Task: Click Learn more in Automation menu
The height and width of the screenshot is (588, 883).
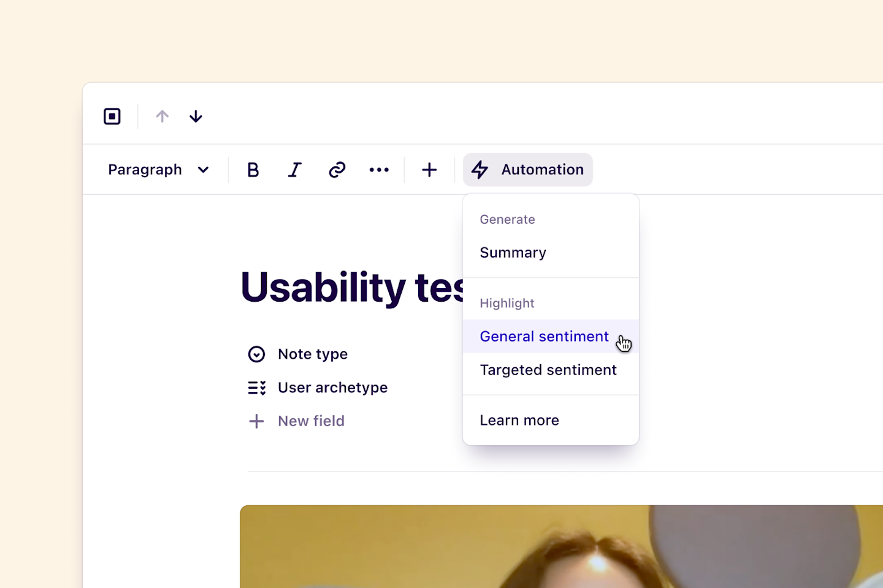Action: click(551, 421)
